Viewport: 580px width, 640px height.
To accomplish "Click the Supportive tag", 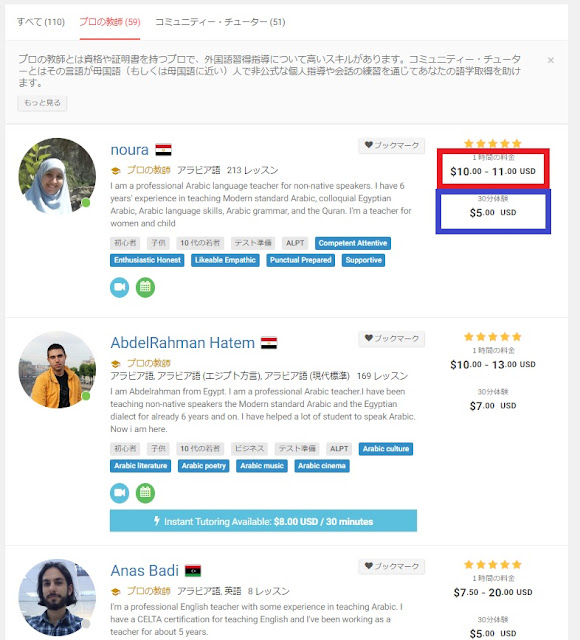I will click(363, 260).
